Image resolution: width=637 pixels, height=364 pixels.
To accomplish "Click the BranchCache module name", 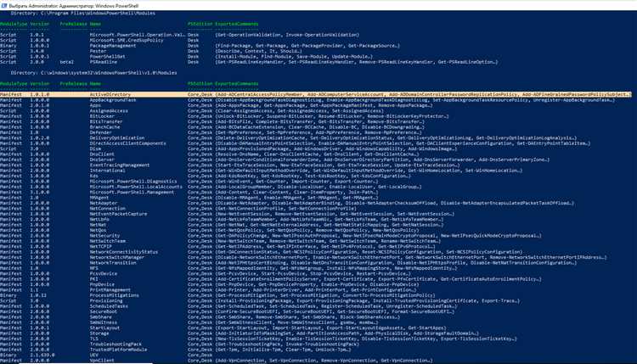I will point(104,127).
